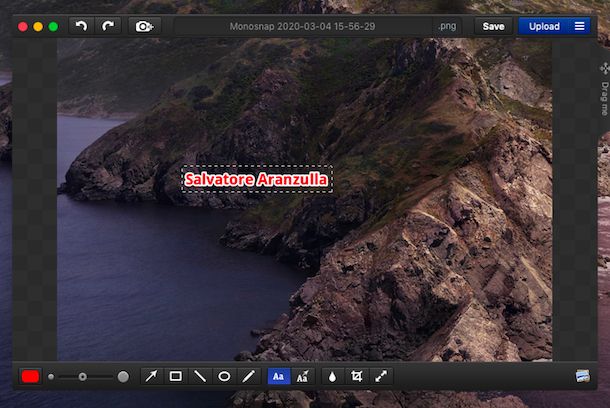Select the Salvatore Aranzulla text annotation
610x408 pixels.
click(x=256, y=179)
